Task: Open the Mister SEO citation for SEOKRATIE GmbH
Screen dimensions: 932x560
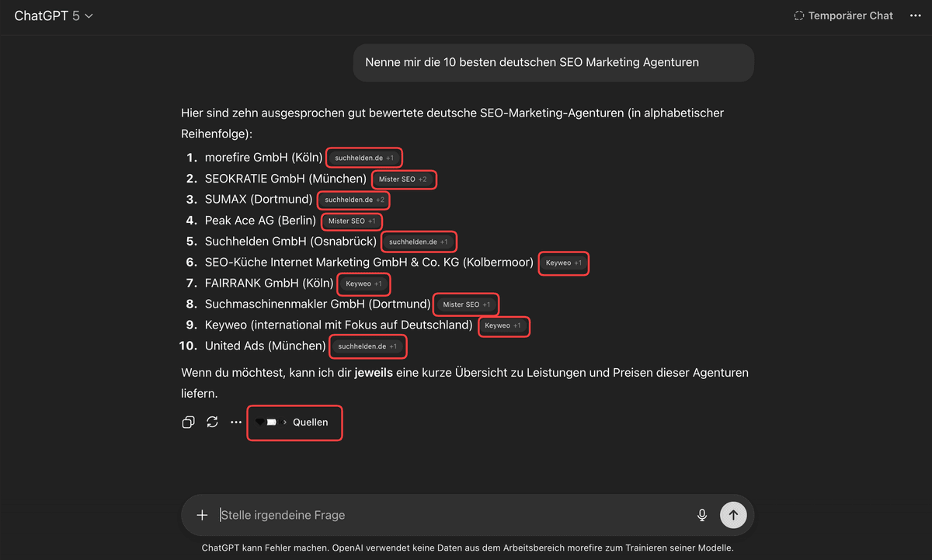Action: 402,179
